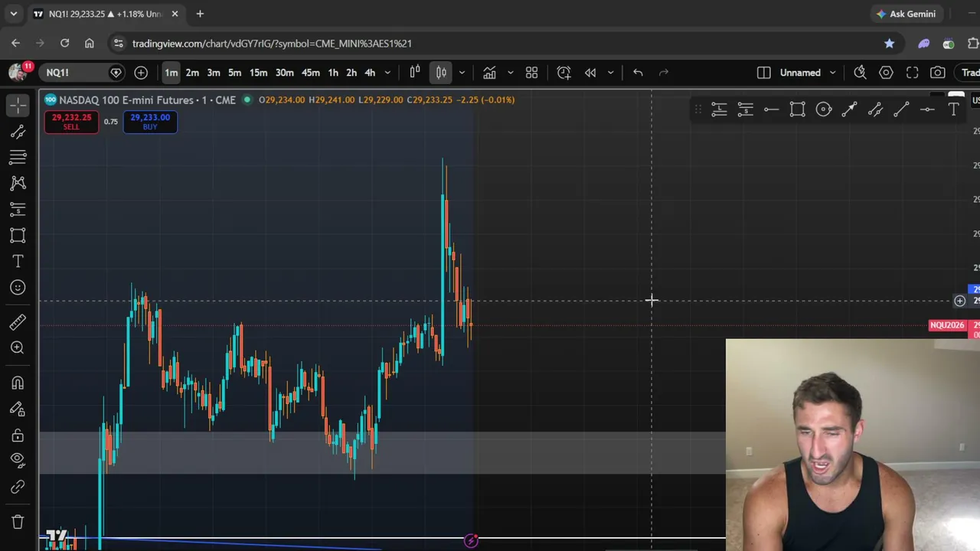Screen dimensions: 980x551
Task: Select short position tool in favorites bar
Action: coord(745,110)
